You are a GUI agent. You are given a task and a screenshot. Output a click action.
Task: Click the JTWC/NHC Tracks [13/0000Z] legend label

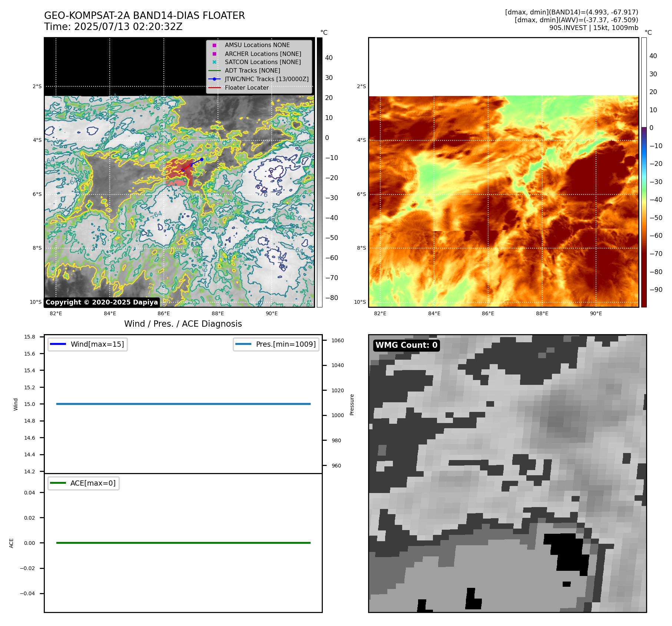coord(267,79)
